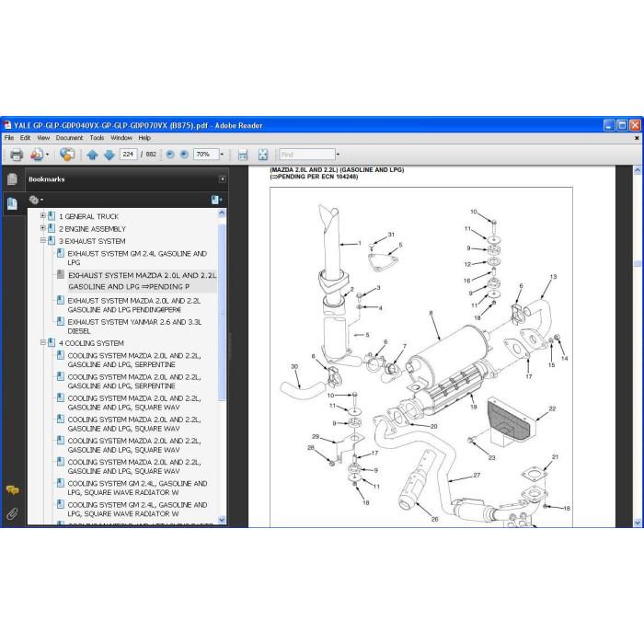Screen dimensions: 644x644
Task: Open the create PDF online toolbar icon
Action: coord(37,155)
